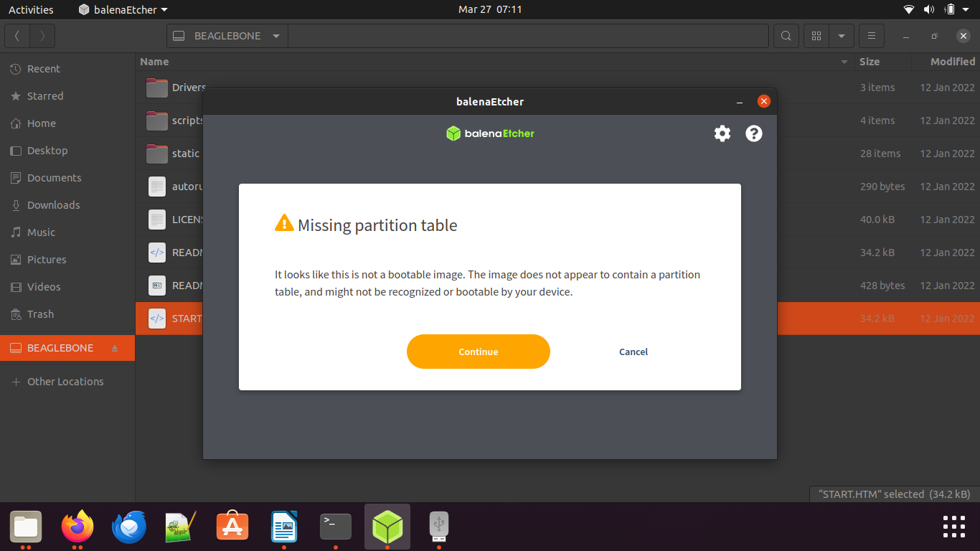Select the HTML README file with 34.2 kB
This screenshot has width=980, height=551.
click(156, 253)
